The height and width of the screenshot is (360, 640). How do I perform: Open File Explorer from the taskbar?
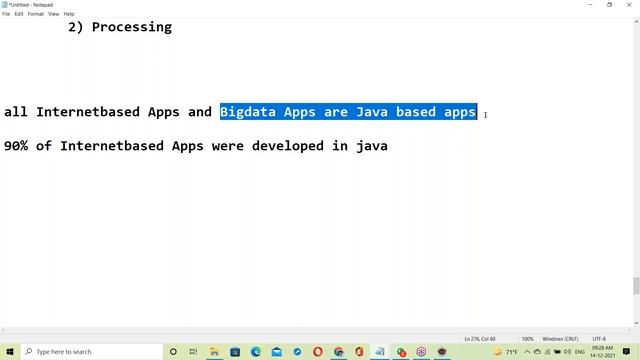tap(214, 351)
